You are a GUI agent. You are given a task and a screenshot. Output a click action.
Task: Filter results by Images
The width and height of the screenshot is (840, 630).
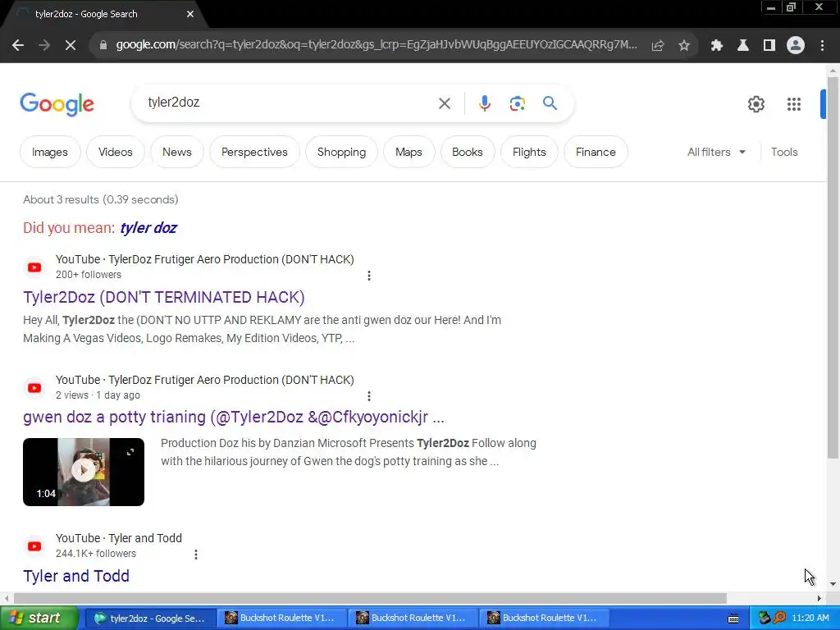coord(50,152)
